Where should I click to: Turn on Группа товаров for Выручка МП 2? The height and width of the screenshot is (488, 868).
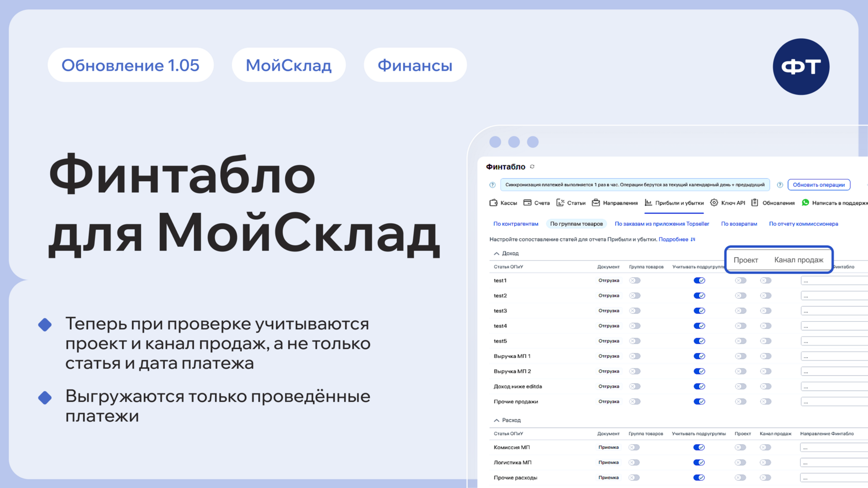point(635,371)
